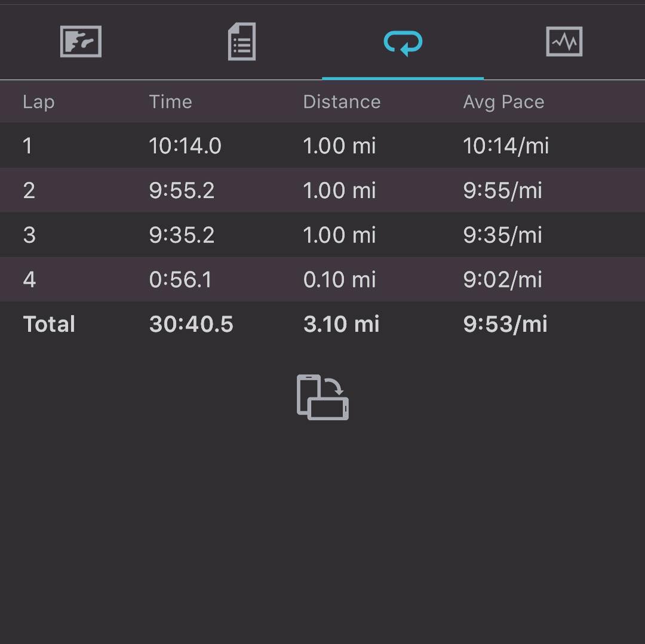This screenshot has height=644, width=645.
Task: Select lap 2 time 9:55.2
Action: [182, 191]
